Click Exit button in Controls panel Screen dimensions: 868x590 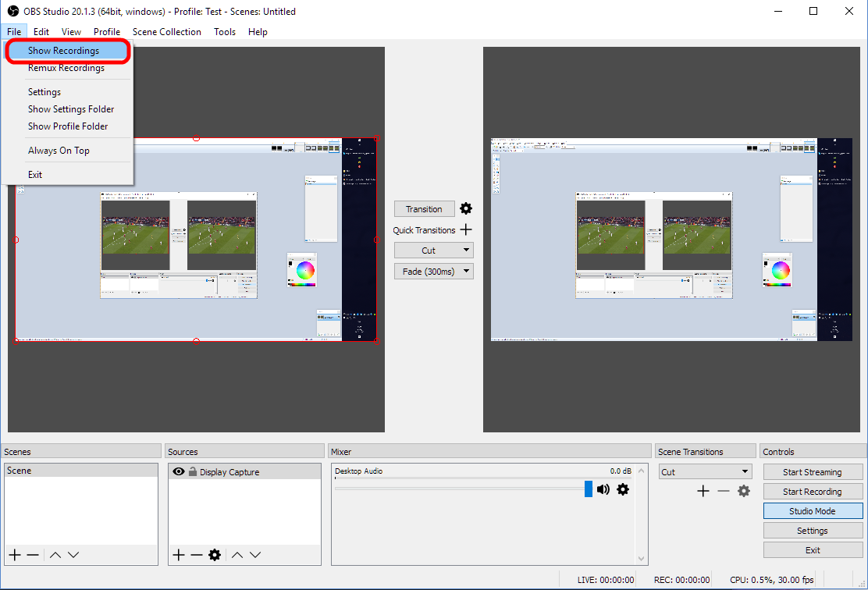[813, 550]
